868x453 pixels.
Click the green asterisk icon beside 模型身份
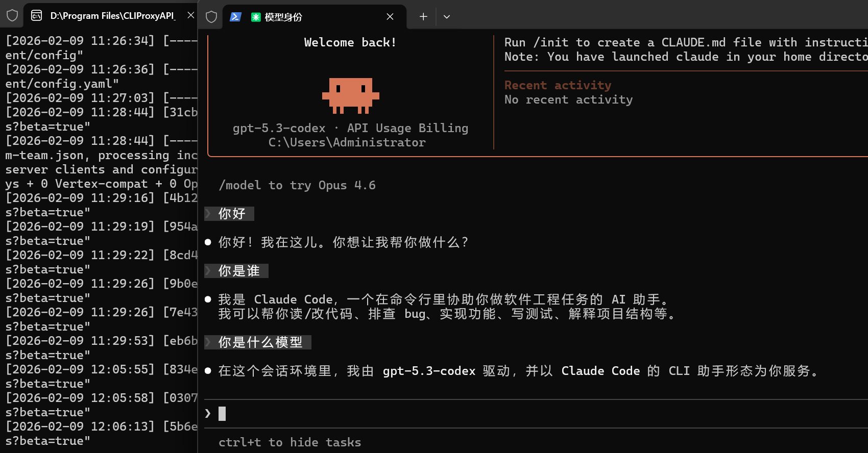pos(256,17)
